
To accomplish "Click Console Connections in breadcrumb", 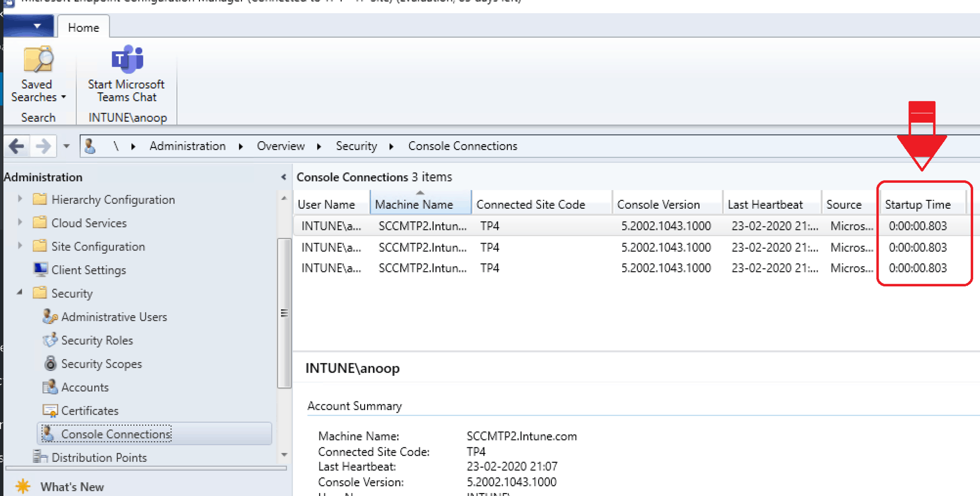I will point(463,146).
